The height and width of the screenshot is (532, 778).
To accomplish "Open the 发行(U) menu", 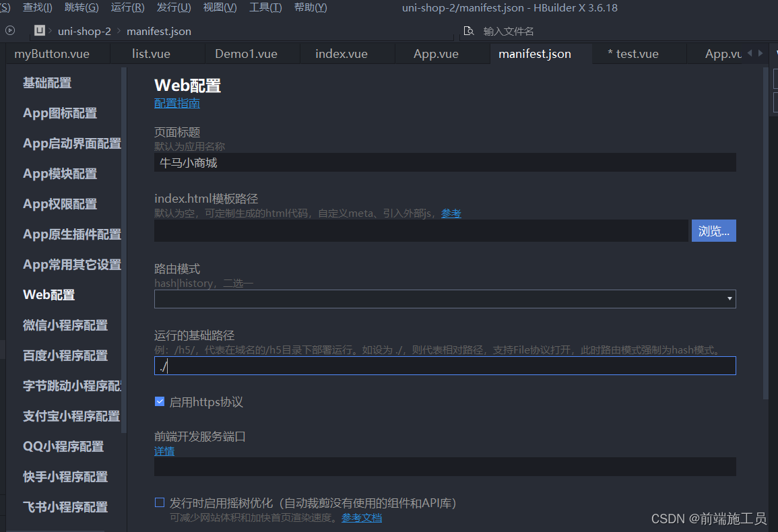I will coord(173,7).
